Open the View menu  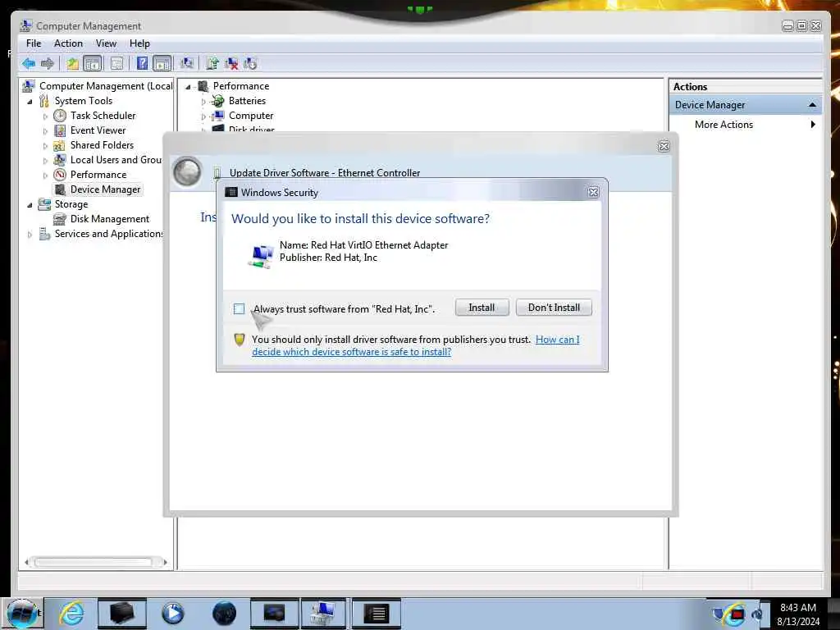(x=106, y=43)
